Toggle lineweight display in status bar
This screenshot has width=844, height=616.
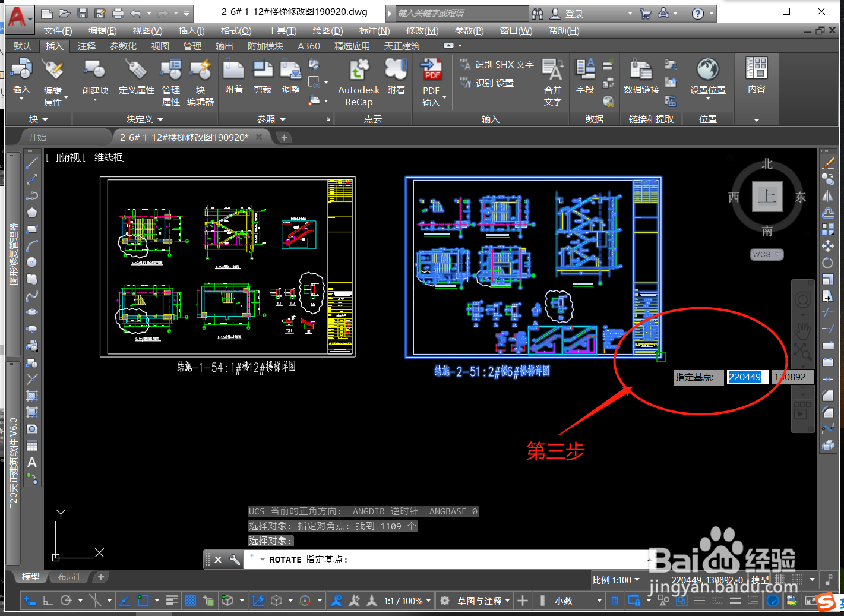pos(172,601)
